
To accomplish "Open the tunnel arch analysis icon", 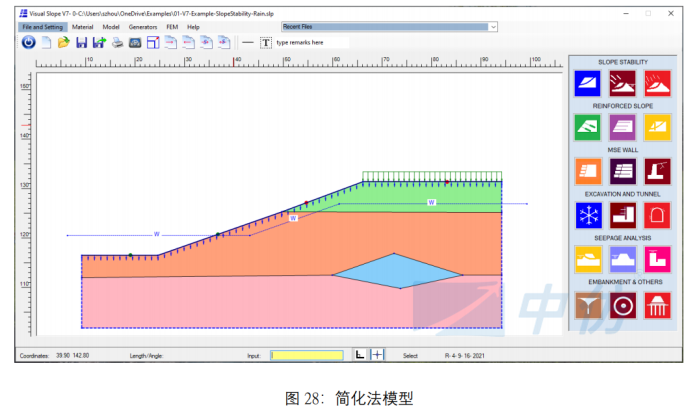I will (x=657, y=214).
